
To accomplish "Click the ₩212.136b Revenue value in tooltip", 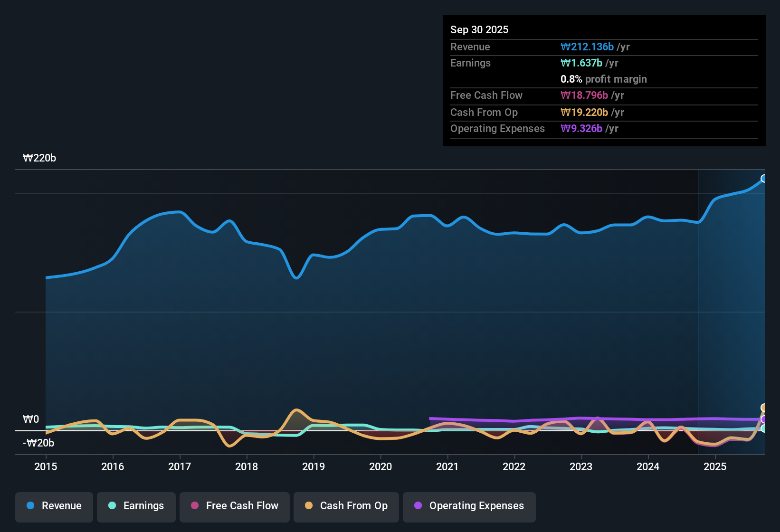I will 587,47.
